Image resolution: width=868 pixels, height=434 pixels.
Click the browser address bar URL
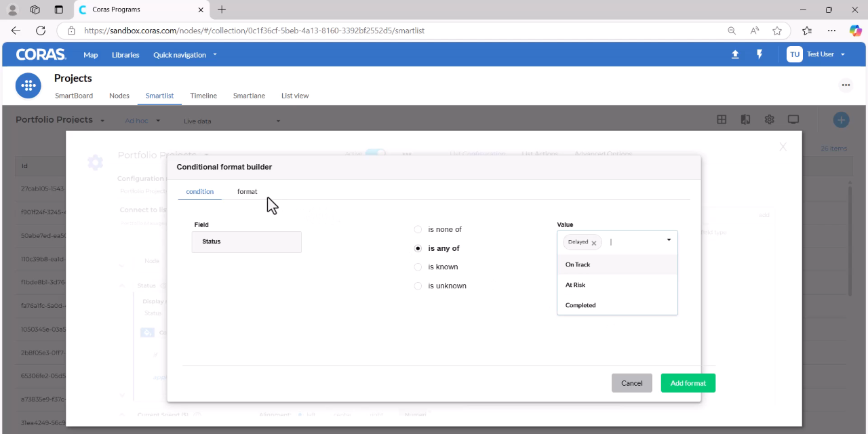[254, 31]
